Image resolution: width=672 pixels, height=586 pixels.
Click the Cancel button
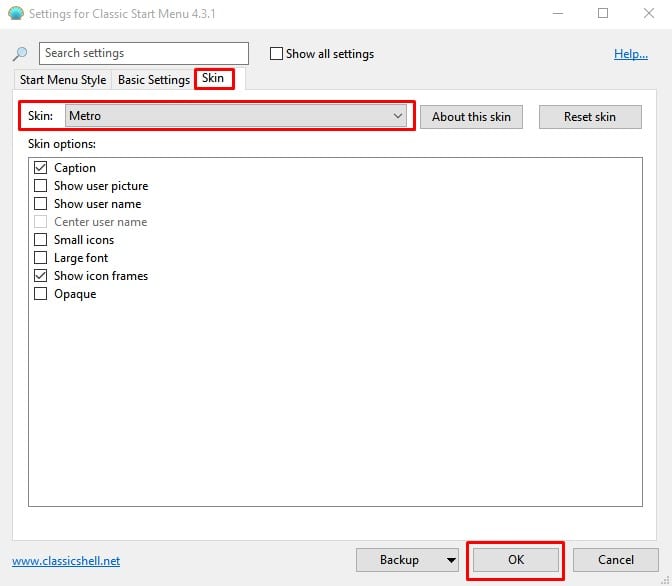point(615,559)
